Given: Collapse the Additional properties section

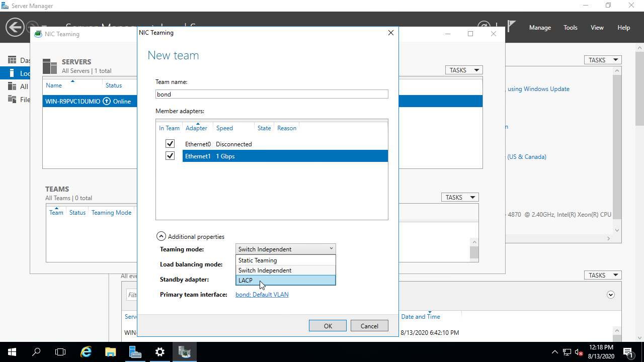Looking at the screenshot, I should [161, 236].
